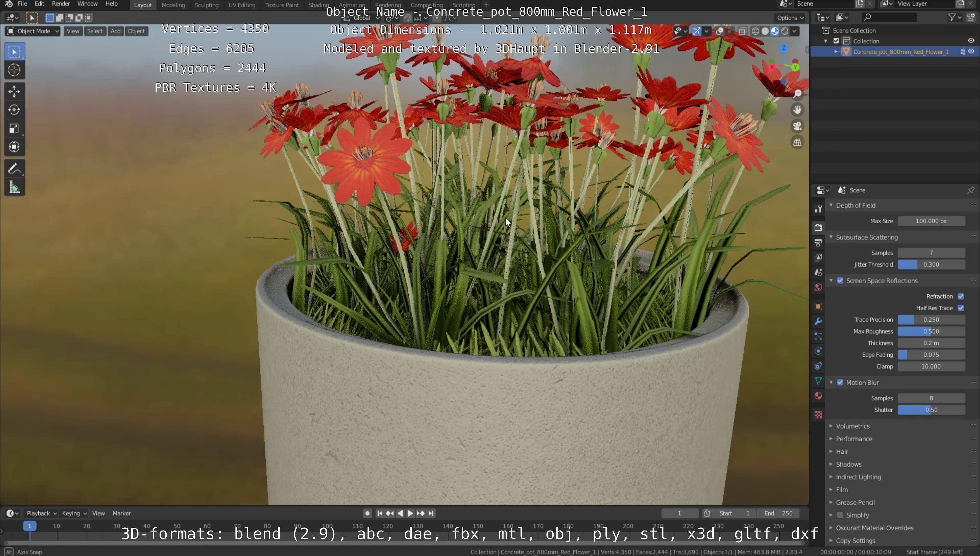Select the Measure tool

pos(14,187)
